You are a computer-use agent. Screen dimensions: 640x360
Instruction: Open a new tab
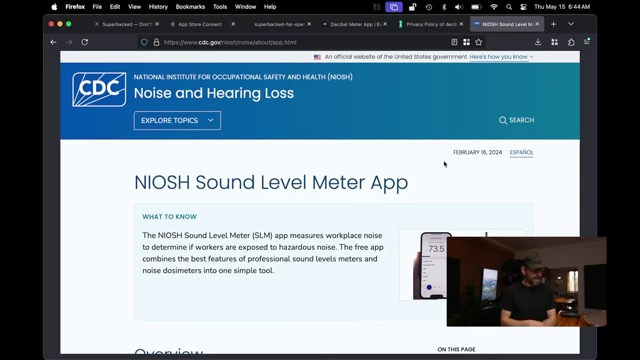pos(553,24)
